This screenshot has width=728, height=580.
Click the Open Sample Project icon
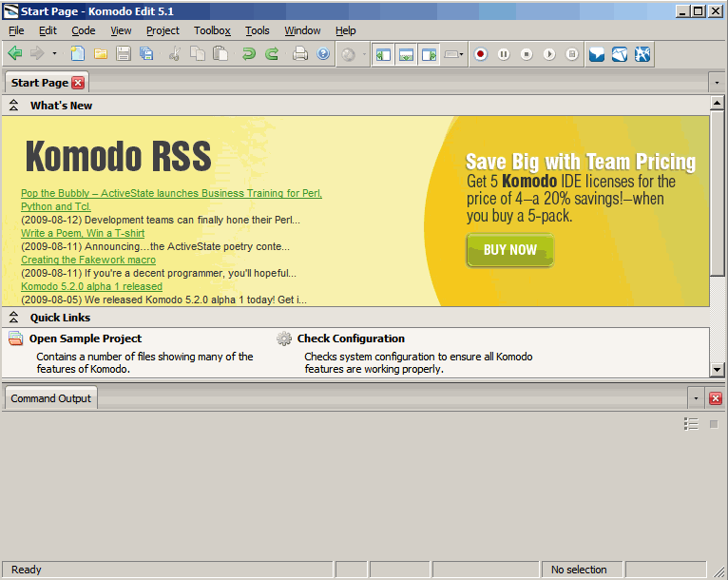click(16, 338)
